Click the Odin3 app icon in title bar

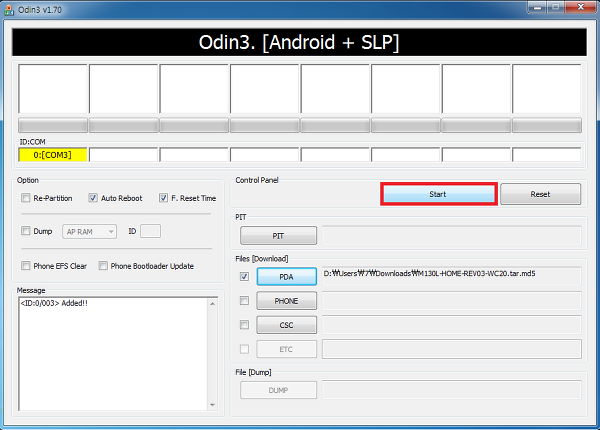coord(8,10)
